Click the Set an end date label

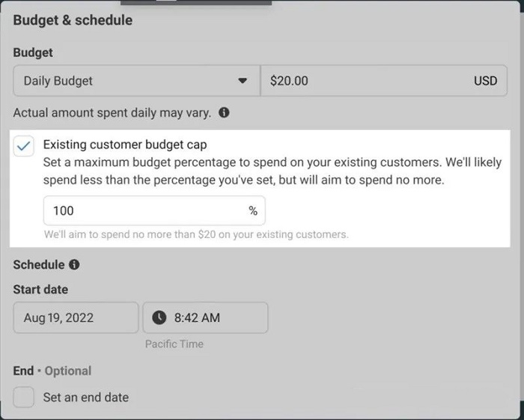click(86, 398)
